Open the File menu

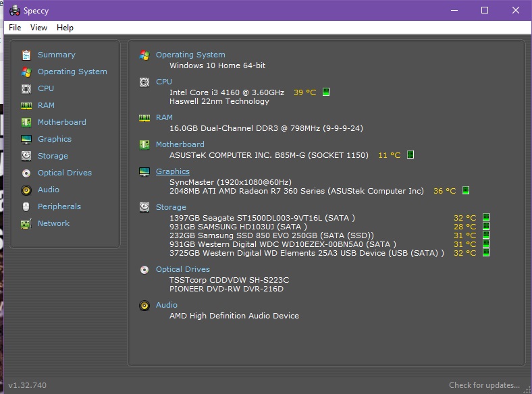click(x=15, y=28)
